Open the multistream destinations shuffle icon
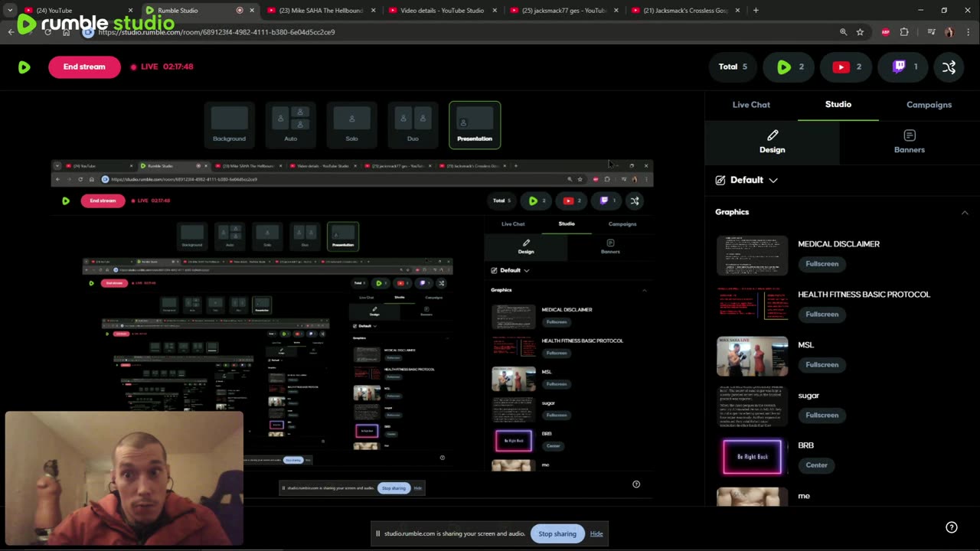Image resolution: width=980 pixels, height=551 pixels. tap(949, 67)
